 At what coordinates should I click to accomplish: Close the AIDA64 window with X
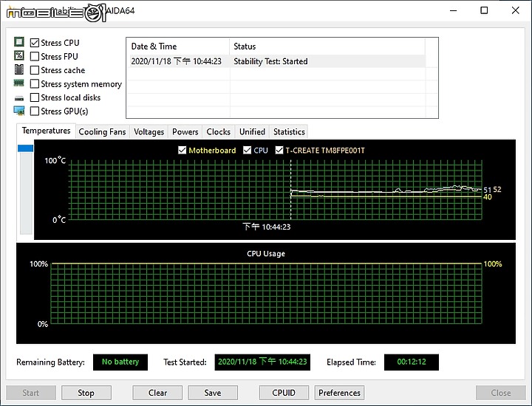pyautogui.click(x=516, y=10)
